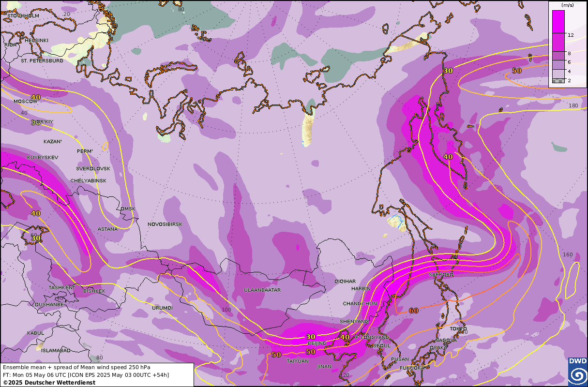588x387 pixels.
Task: Select the PERM' city label
Action: 85,151
